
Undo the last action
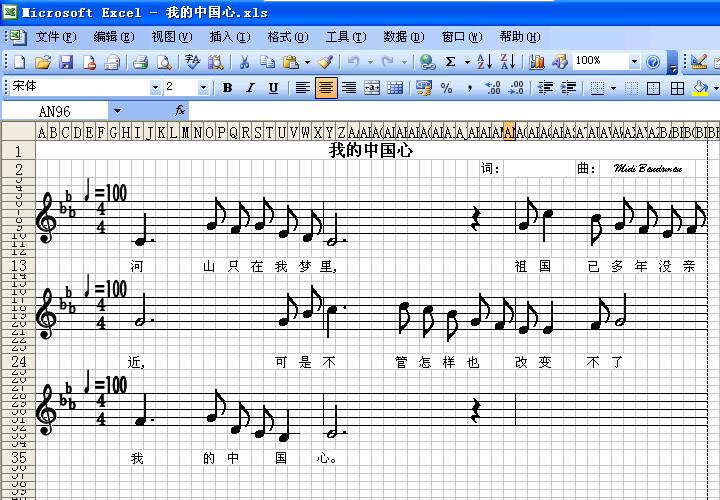(x=353, y=62)
